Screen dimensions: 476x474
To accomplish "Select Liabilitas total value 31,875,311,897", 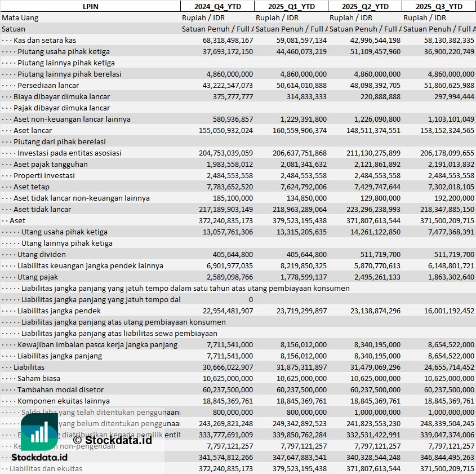I will 301,367.
